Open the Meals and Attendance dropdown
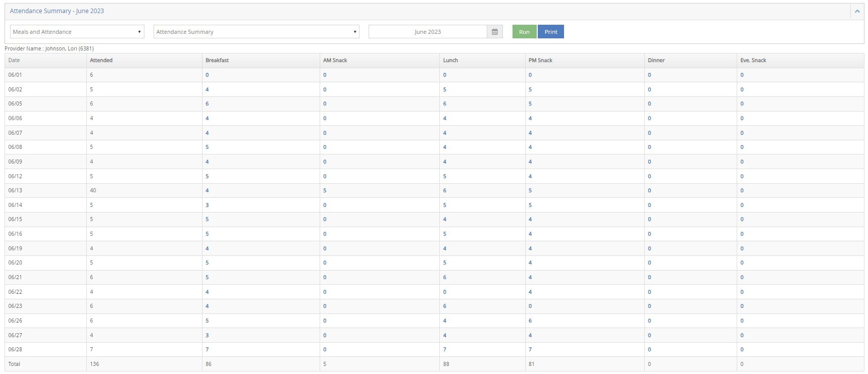 [x=77, y=32]
